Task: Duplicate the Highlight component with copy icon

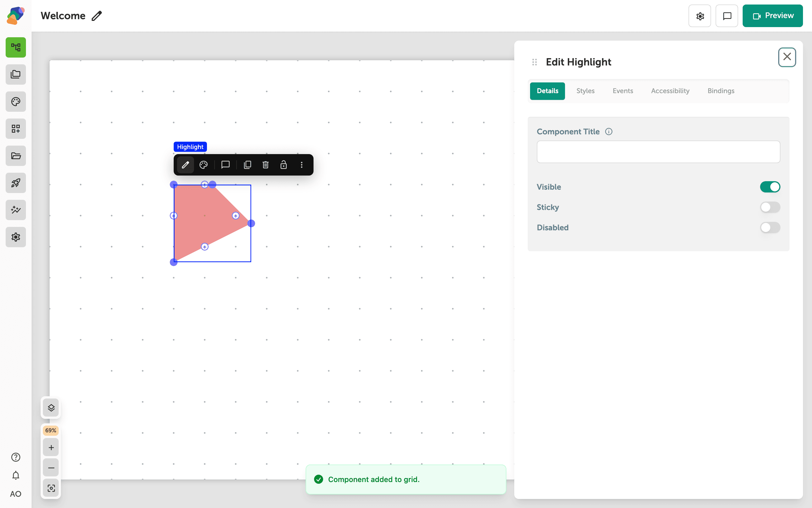Action: [x=247, y=165]
